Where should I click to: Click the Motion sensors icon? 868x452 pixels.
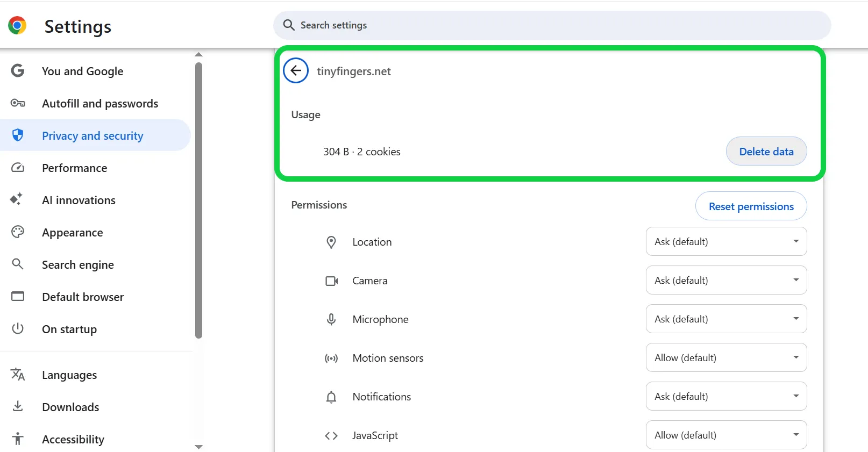tap(331, 358)
